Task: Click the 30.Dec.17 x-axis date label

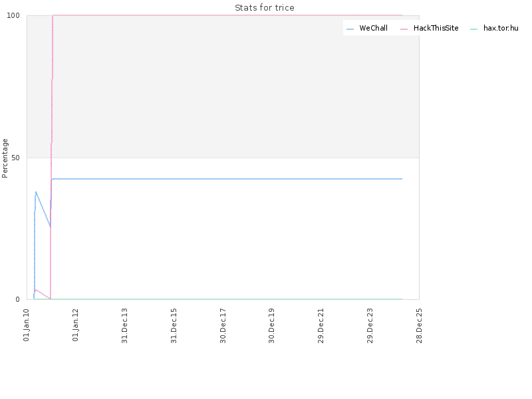Action: point(223,325)
